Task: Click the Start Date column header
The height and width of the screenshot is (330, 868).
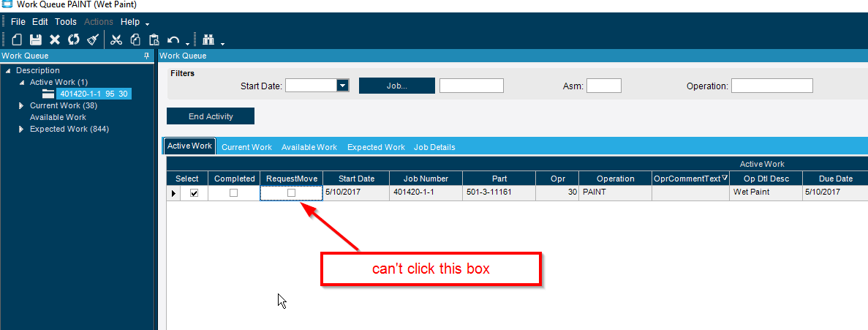Action: pyautogui.click(x=357, y=179)
